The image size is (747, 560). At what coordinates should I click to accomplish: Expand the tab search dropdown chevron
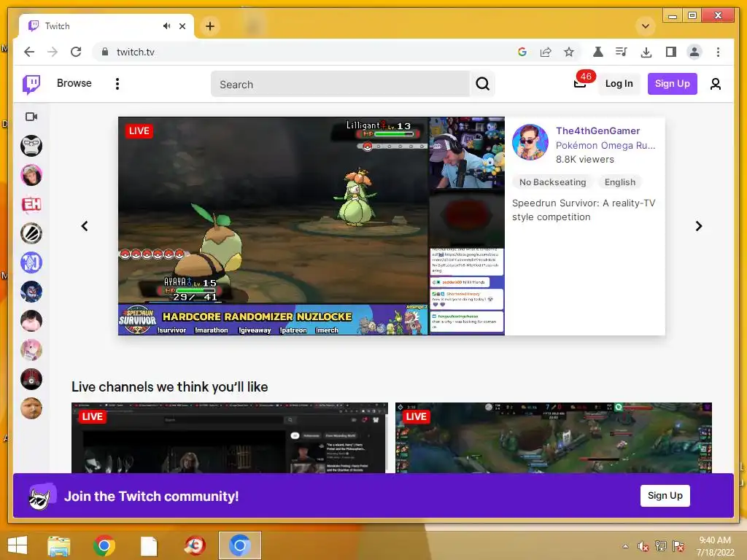[x=646, y=26]
